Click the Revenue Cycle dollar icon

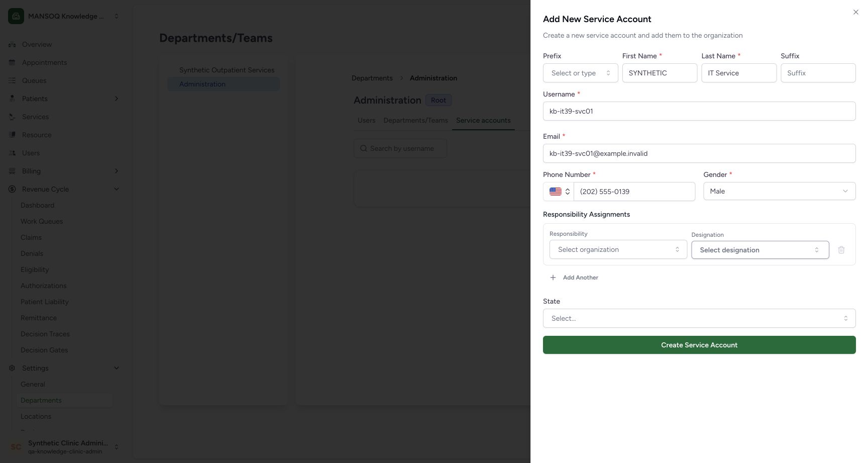(12, 189)
